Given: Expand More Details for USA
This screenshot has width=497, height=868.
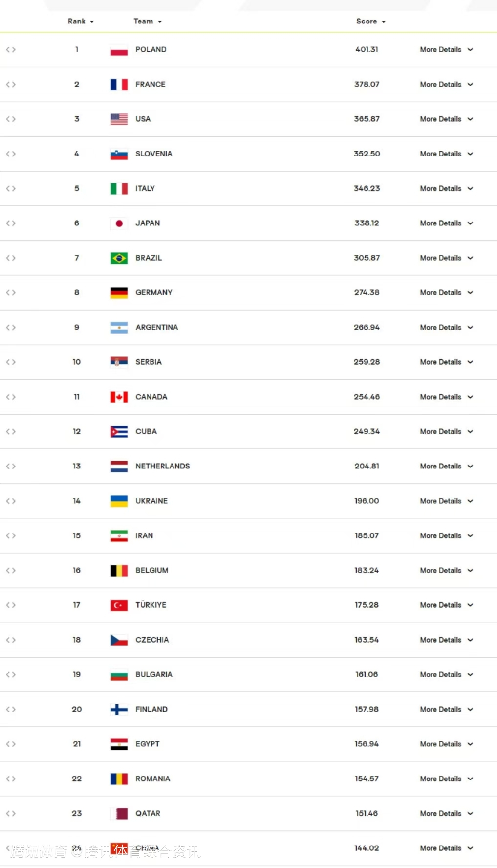Looking at the screenshot, I should [447, 119].
